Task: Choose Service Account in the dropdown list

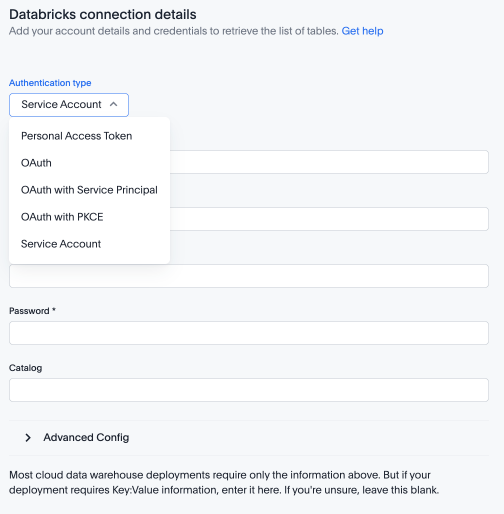Action: (61, 244)
